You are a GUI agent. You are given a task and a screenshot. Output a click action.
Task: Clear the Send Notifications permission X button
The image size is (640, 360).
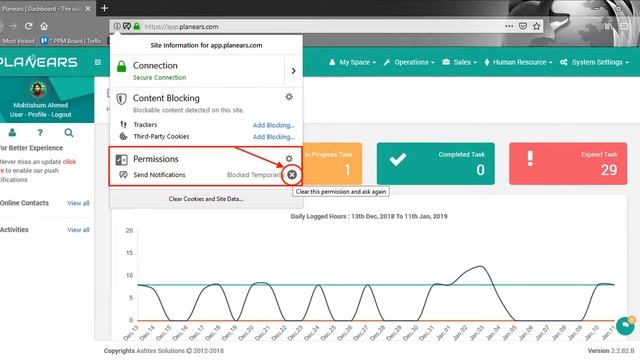[x=292, y=175]
